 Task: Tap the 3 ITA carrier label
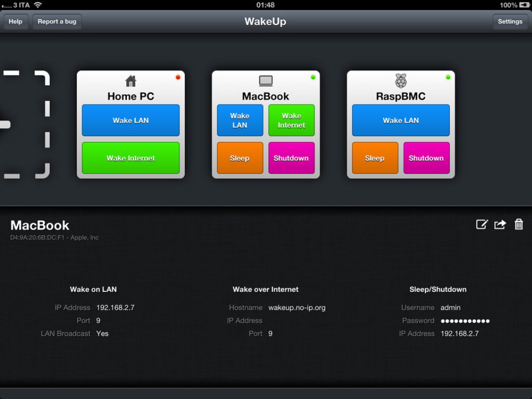click(21, 5)
